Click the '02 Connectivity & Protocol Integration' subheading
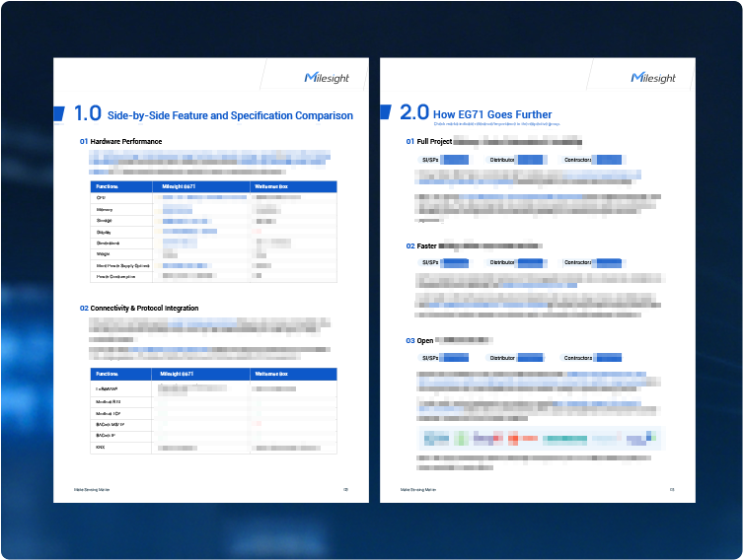Viewport: 743px width, 560px height. tap(139, 309)
